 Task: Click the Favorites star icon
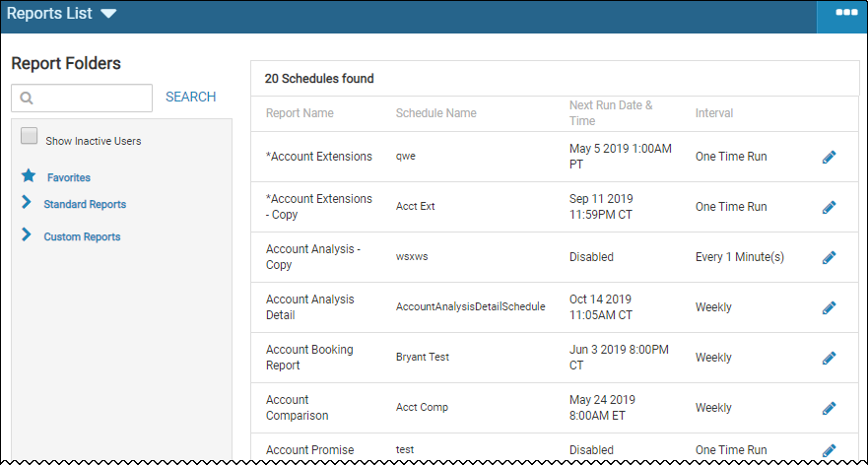coord(29,176)
